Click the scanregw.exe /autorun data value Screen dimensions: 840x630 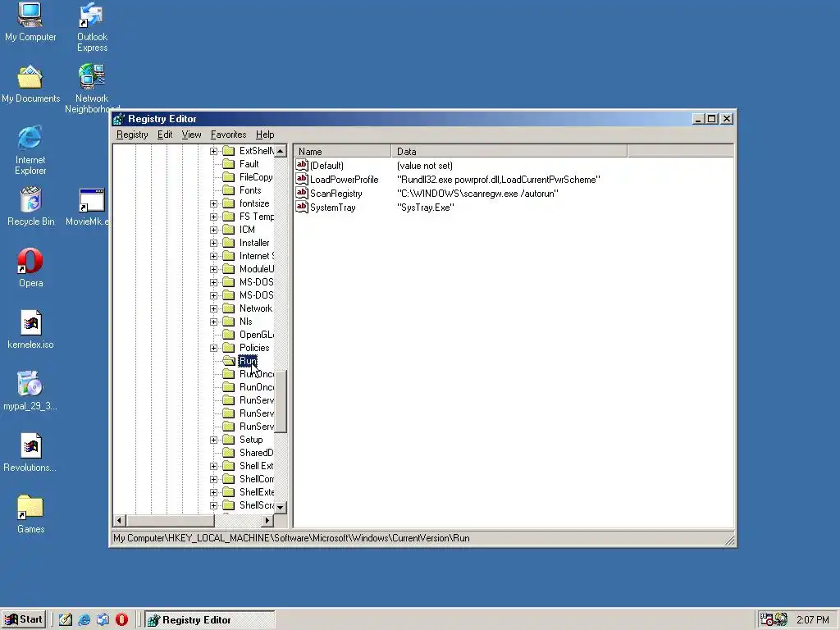click(477, 194)
